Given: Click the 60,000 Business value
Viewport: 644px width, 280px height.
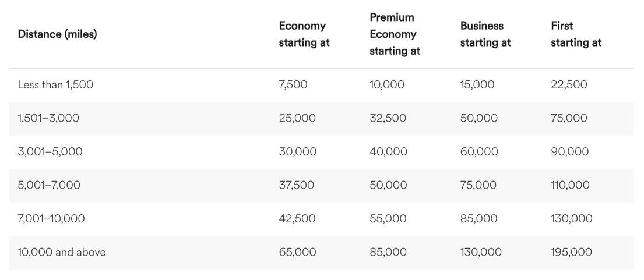Looking at the screenshot, I should coord(479,152).
